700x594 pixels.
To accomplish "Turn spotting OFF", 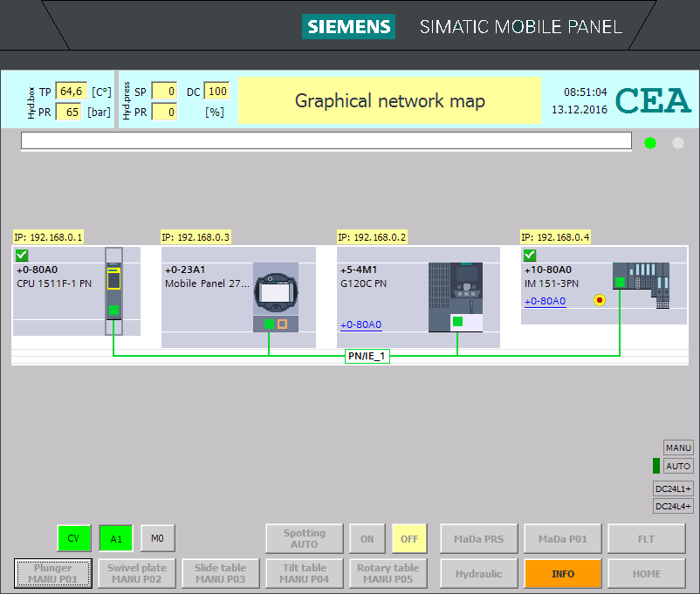I will pyautogui.click(x=409, y=539).
